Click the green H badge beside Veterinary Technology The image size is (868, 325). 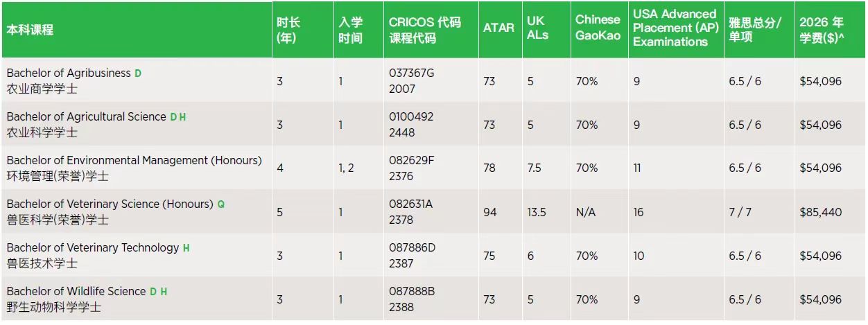coord(186,248)
